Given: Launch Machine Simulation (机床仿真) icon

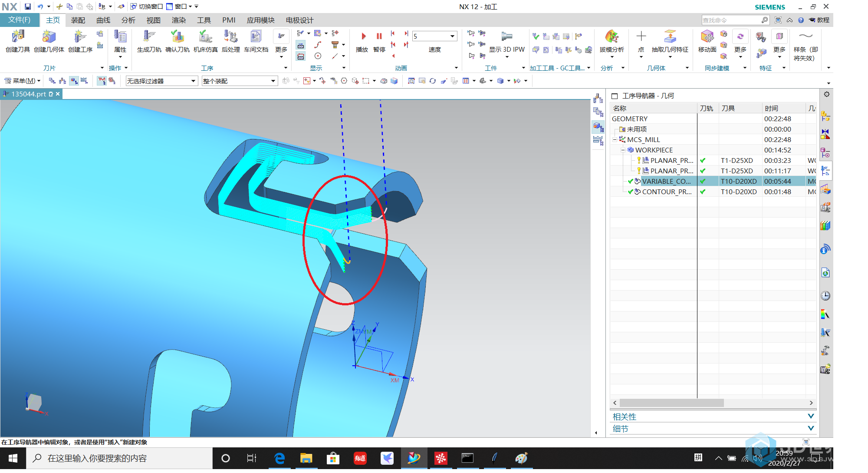Looking at the screenshot, I should tap(205, 37).
